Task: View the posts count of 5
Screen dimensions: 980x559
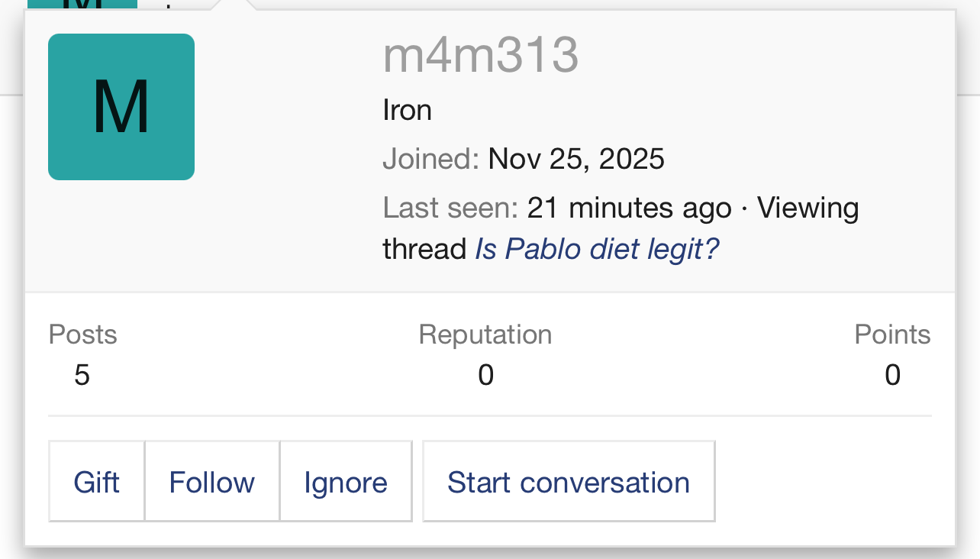Action: click(x=82, y=375)
